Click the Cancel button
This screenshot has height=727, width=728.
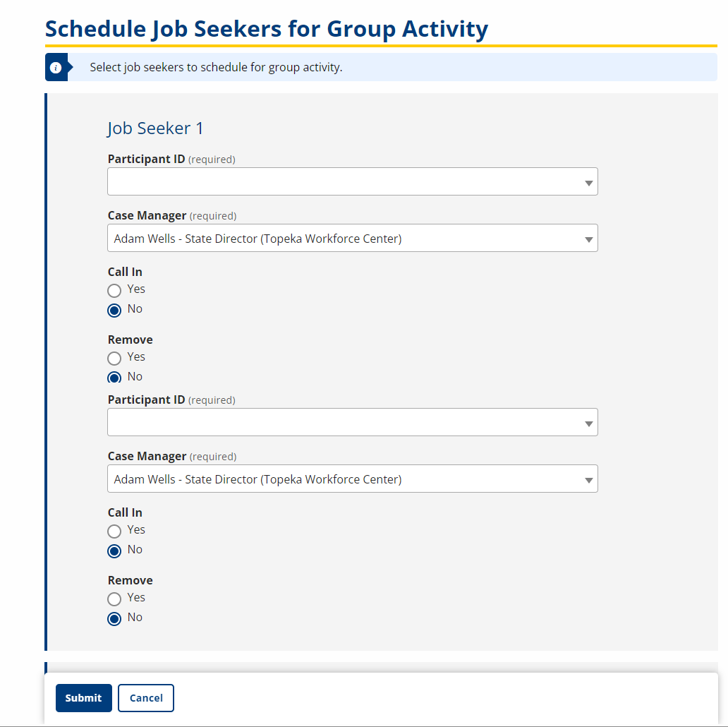(146, 698)
